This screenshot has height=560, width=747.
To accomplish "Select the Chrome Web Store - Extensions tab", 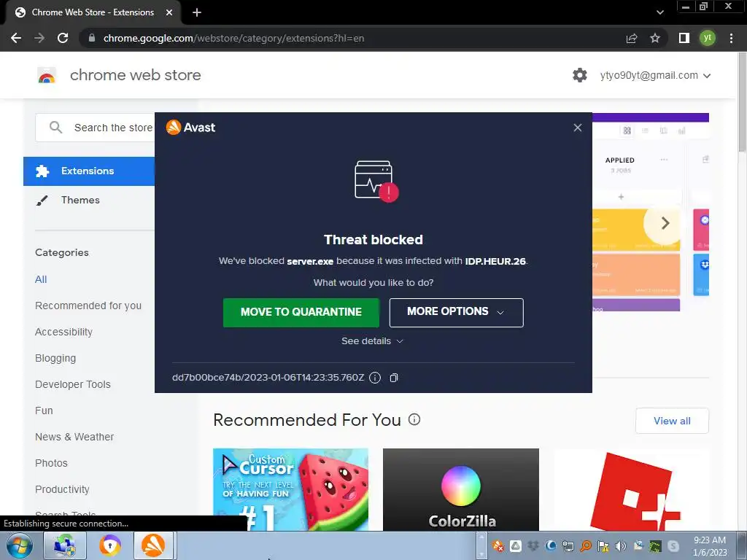I will [93, 13].
